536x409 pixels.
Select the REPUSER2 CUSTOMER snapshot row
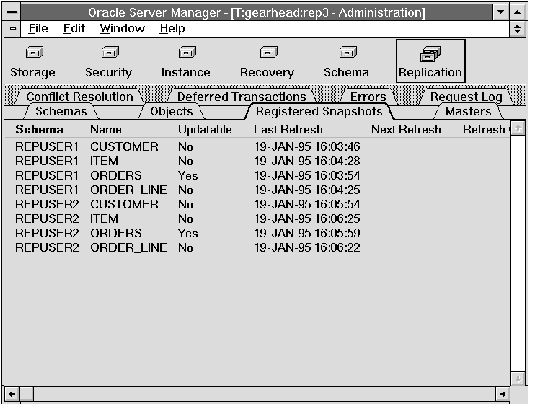pos(188,204)
